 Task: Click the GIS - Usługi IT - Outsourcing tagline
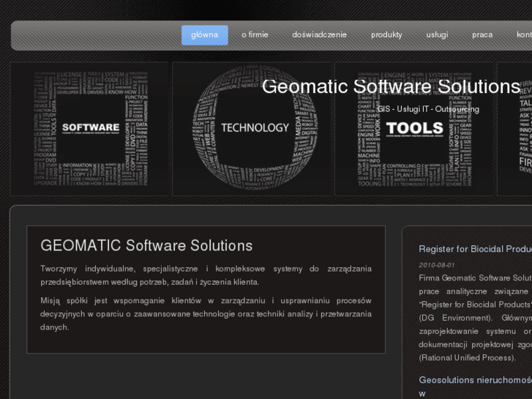pyautogui.click(x=428, y=109)
